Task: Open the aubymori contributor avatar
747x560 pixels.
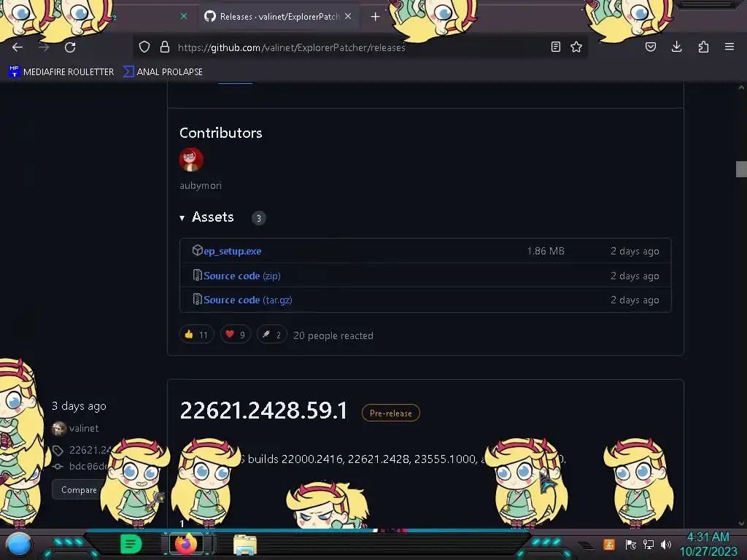Action: point(191,160)
